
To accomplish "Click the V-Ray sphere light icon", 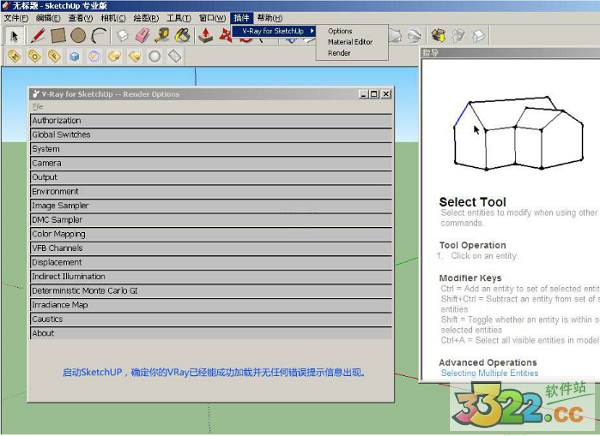I will (114, 56).
